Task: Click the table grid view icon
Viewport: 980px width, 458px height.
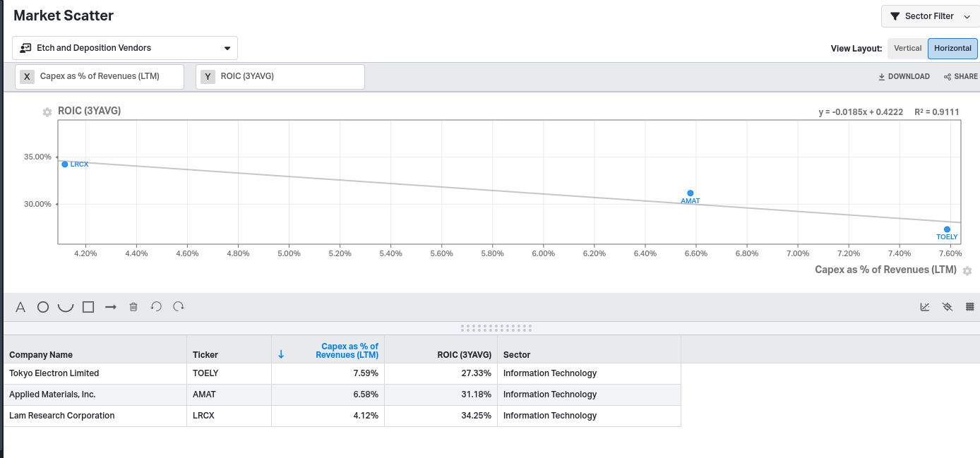Action: click(x=970, y=307)
